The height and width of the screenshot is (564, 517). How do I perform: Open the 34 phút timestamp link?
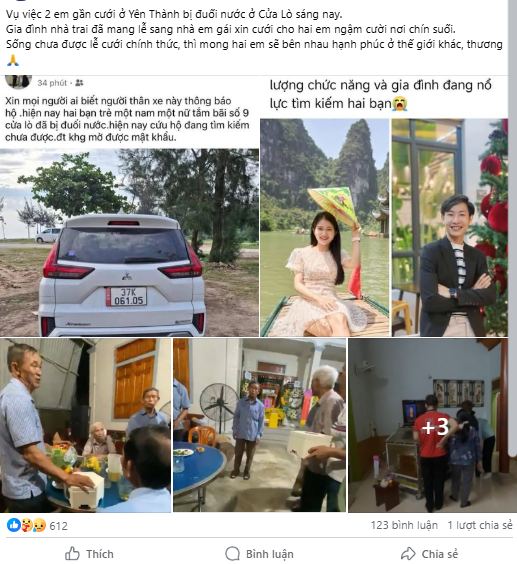pos(52,83)
